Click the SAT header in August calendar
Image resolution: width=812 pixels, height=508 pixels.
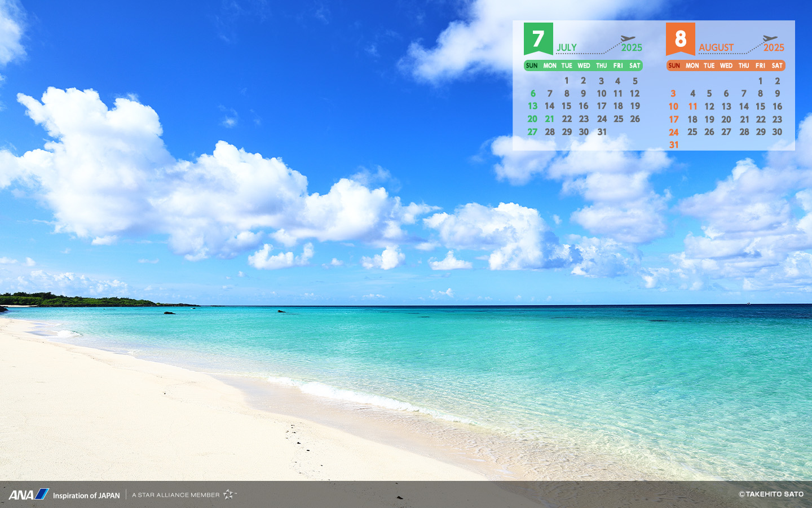pos(777,65)
